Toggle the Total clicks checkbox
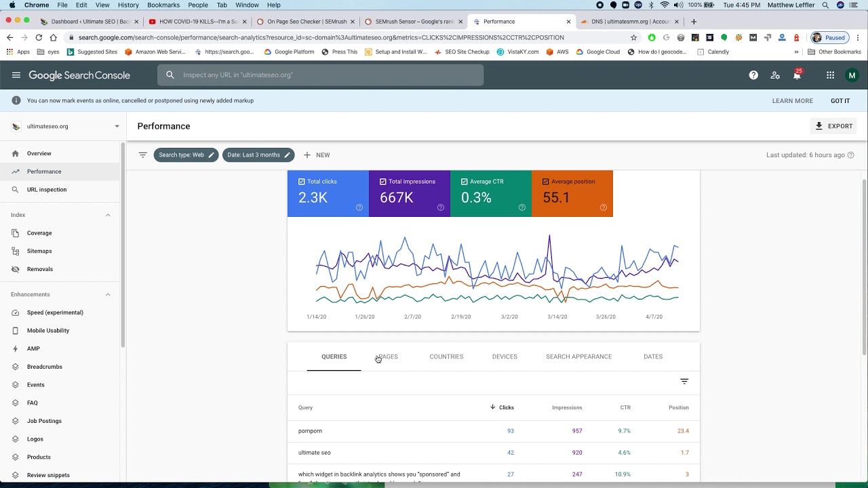The height and width of the screenshot is (488, 868). (302, 182)
